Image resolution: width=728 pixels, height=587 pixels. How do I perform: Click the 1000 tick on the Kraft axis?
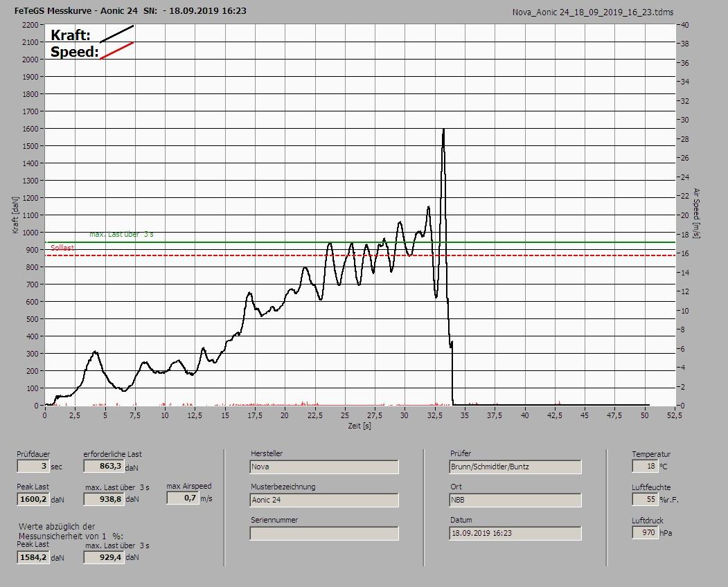pos(30,233)
